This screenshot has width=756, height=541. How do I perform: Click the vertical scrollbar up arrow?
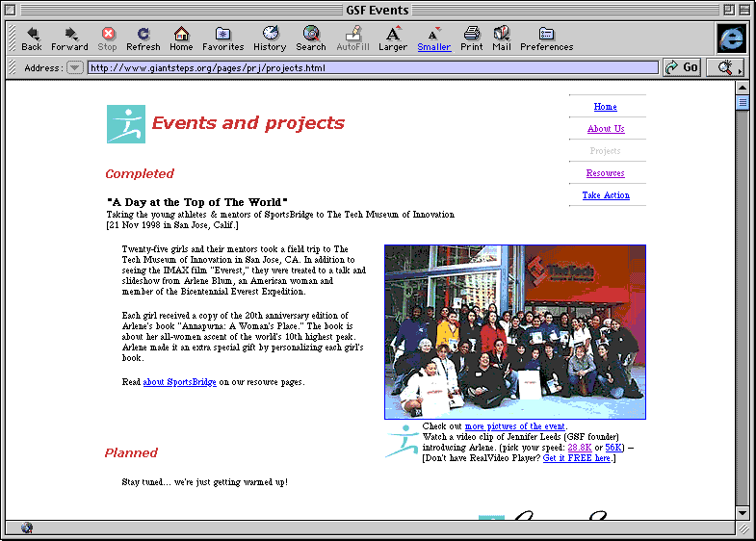(x=743, y=89)
